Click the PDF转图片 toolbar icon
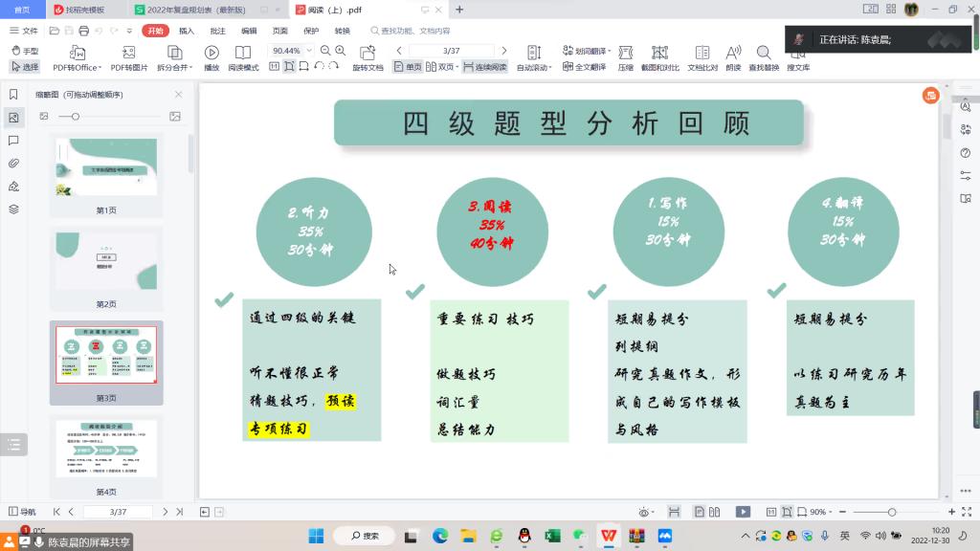Screen dimensions: 980x551 coord(129,55)
